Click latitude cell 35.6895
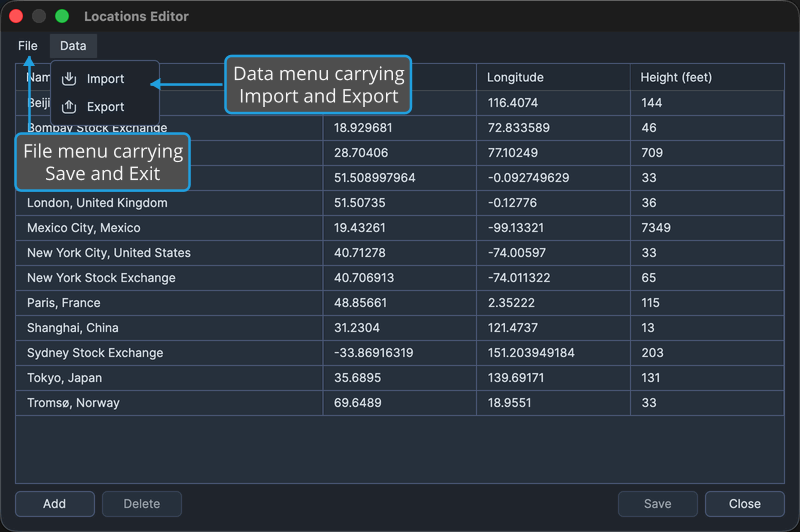 pyautogui.click(x=399, y=378)
